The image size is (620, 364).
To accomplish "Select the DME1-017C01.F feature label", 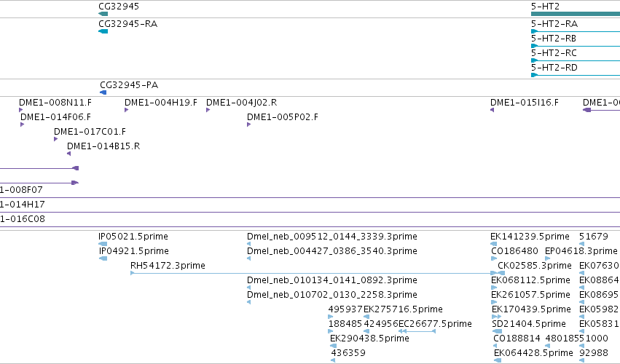I will [90, 132].
